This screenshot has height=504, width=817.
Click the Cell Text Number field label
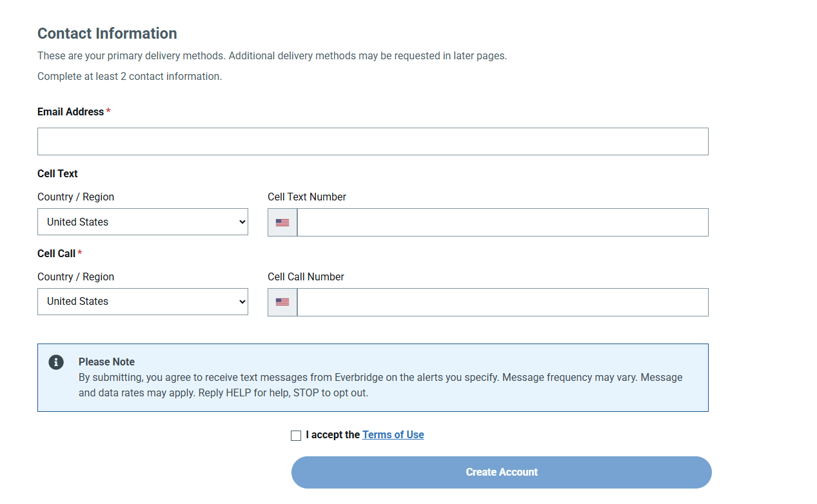pos(306,197)
